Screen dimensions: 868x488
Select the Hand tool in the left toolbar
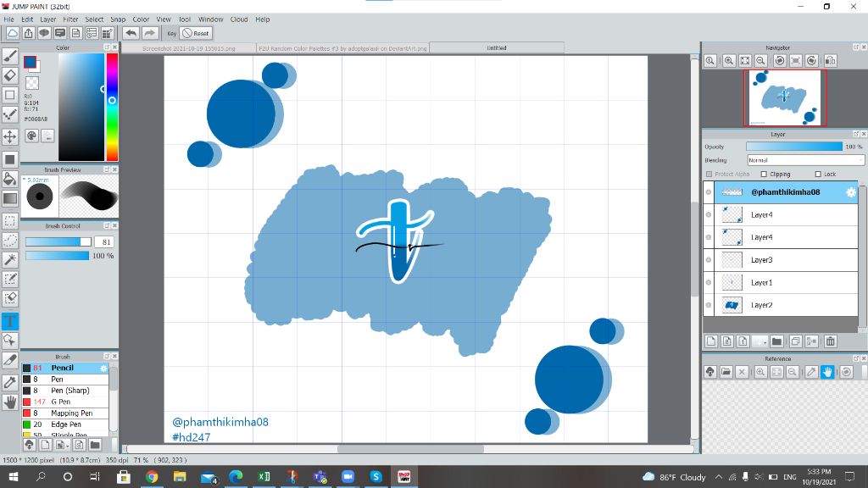[x=10, y=402]
